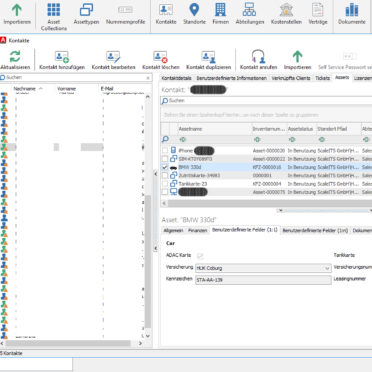Switch to Verknüpfte Clients tab
Screen dimensions: 372x372
pyautogui.click(x=291, y=78)
